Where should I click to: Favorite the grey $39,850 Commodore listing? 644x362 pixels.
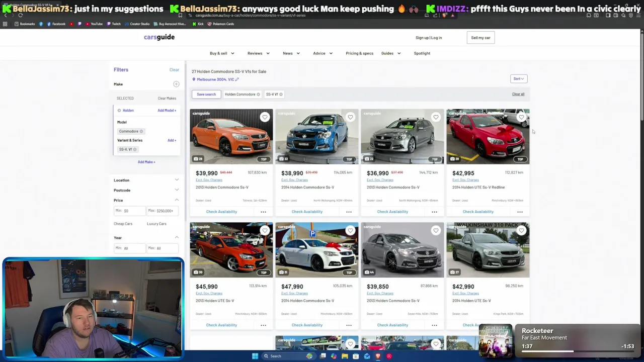[x=436, y=230]
